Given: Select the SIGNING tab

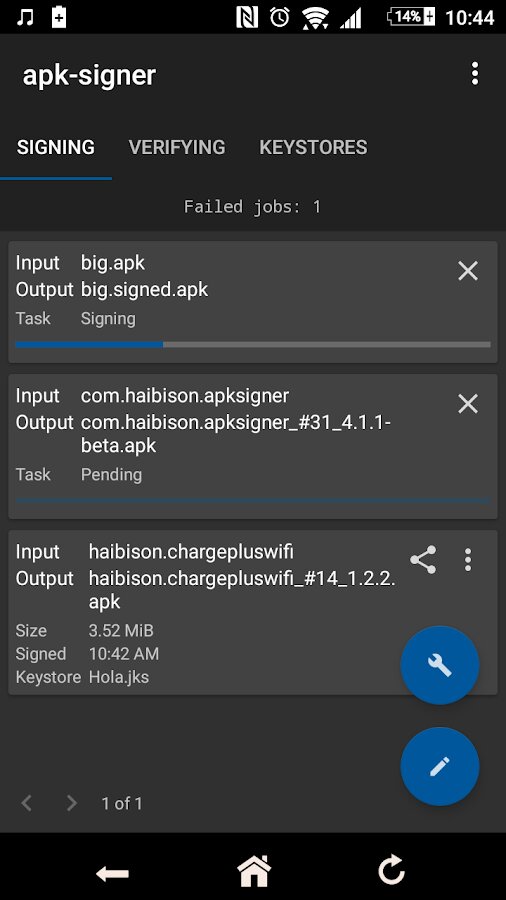Looking at the screenshot, I should 56,148.
